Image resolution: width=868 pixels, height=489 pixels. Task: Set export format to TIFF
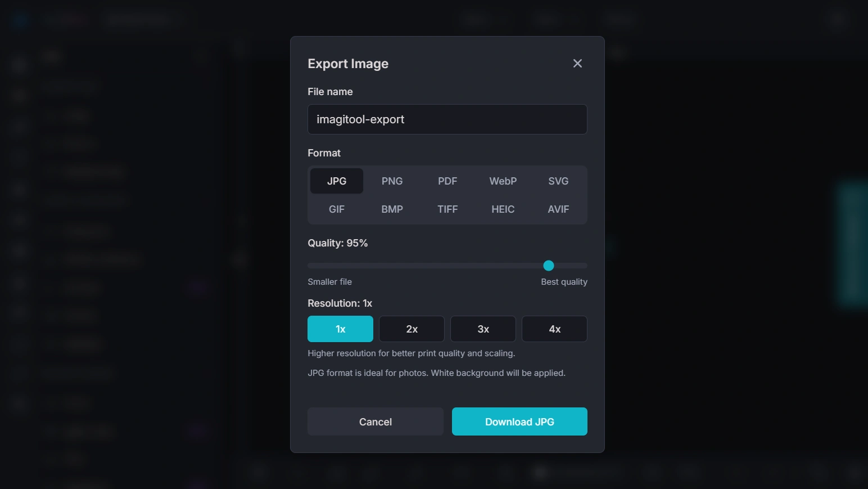[447, 209]
